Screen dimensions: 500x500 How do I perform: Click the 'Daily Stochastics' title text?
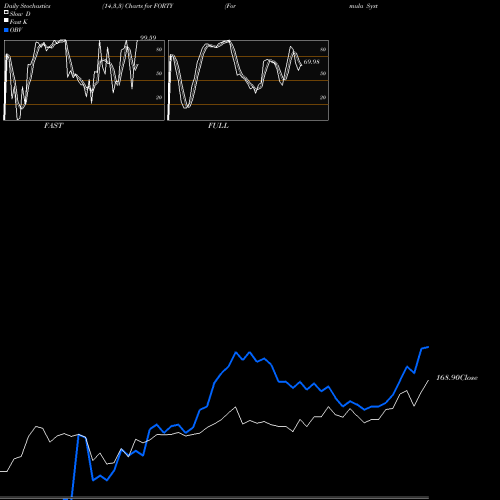pos(27,6)
